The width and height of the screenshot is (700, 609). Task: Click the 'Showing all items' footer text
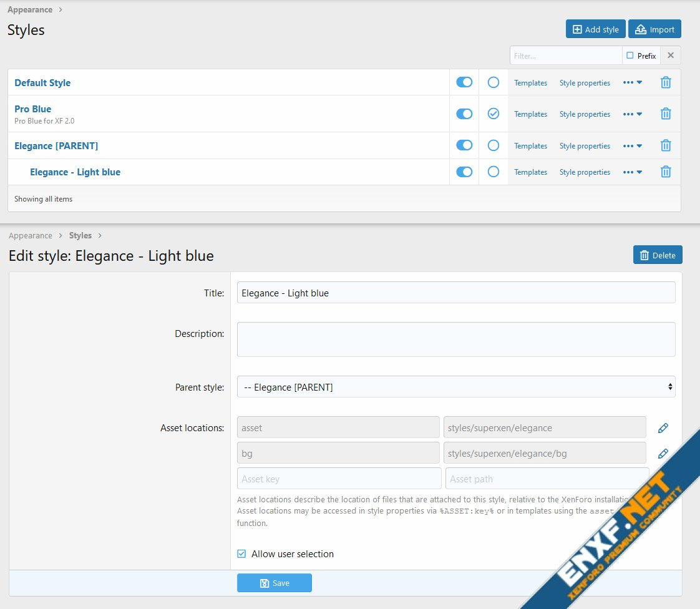coord(43,198)
